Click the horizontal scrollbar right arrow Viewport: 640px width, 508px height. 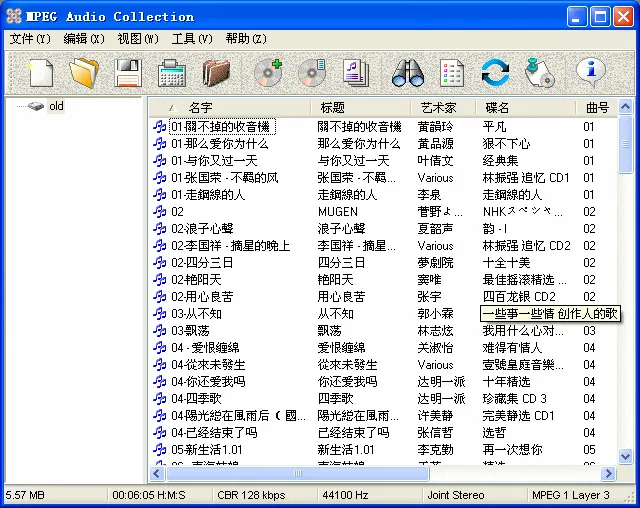coord(609,473)
